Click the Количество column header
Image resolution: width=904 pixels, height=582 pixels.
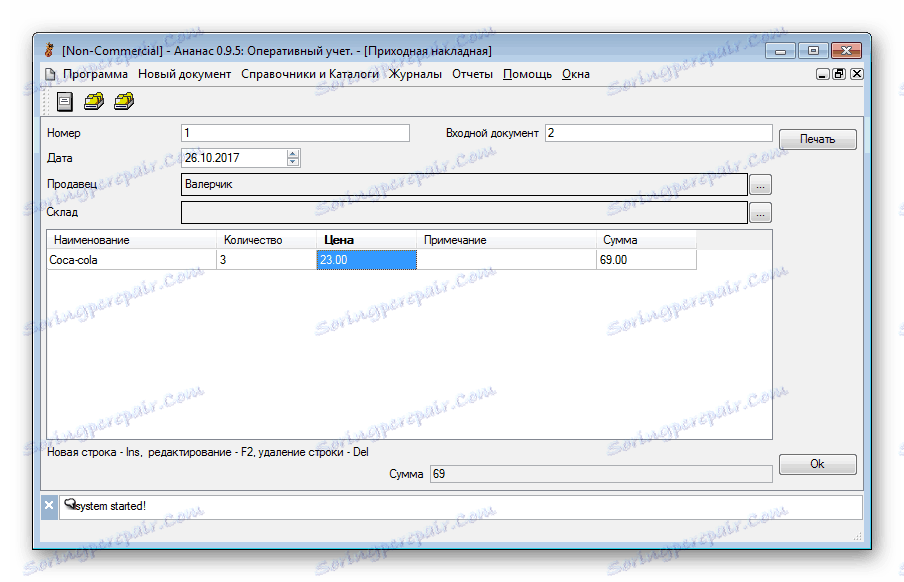click(266, 240)
